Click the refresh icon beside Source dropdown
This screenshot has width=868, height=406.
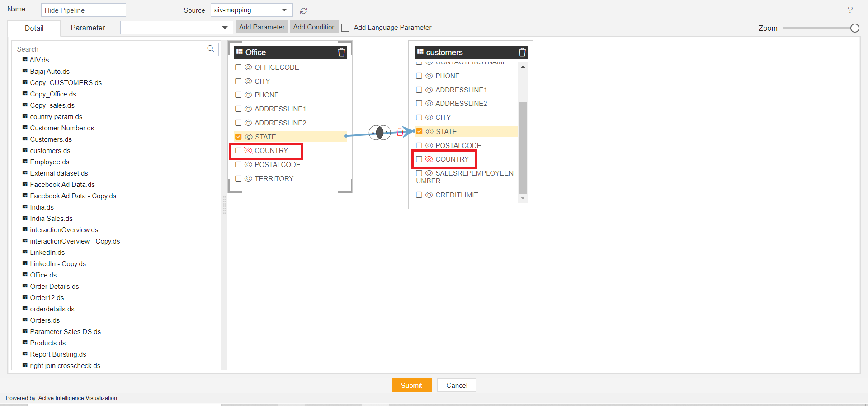[303, 10]
